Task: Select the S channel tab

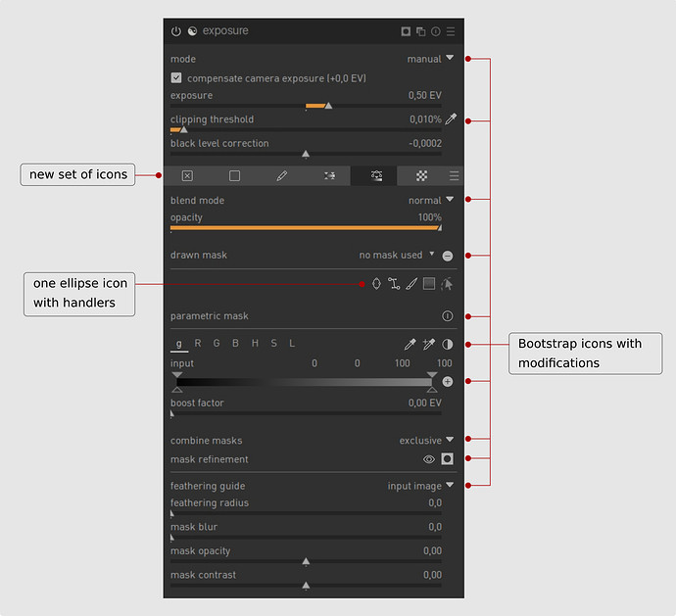Action: click(x=273, y=343)
